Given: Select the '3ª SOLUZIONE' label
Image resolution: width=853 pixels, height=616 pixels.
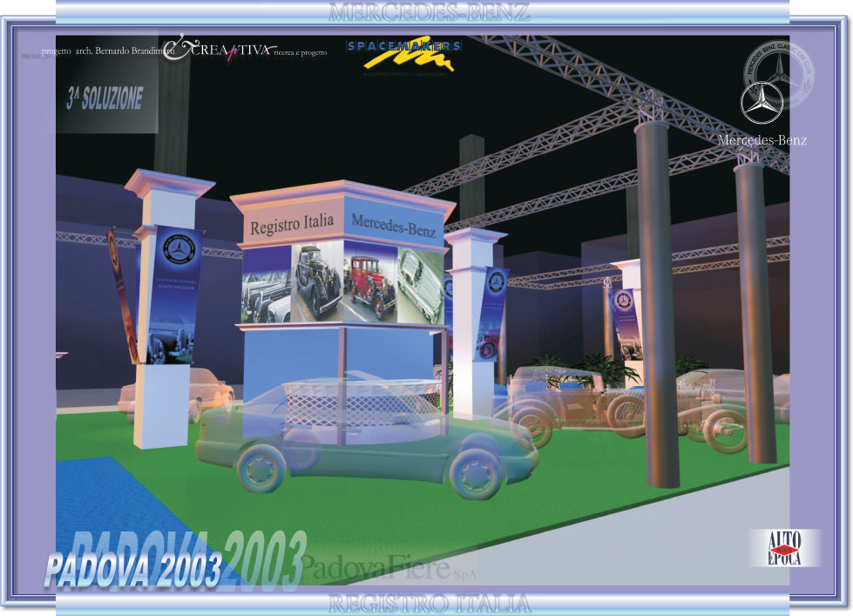Looking at the screenshot, I should 105,98.
